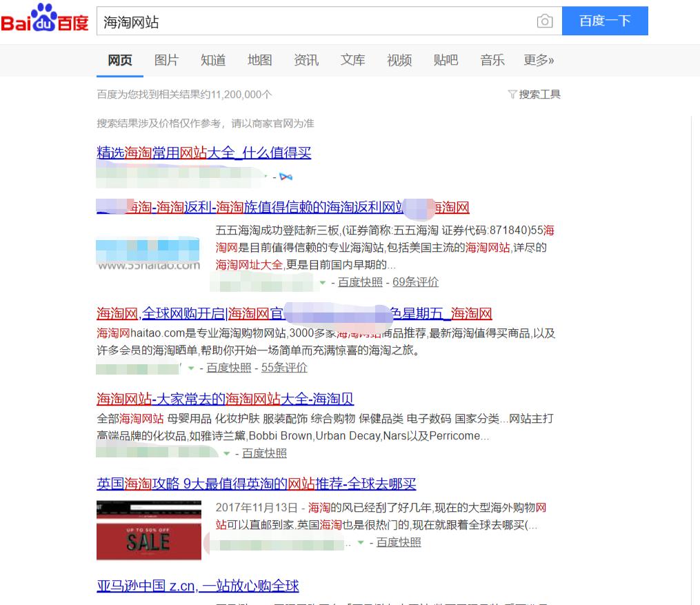This screenshot has height=605, width=700.
Task: Click the 55haitao.com logo thumbnail
Action: pyautogui.click(x=148, y=253)
